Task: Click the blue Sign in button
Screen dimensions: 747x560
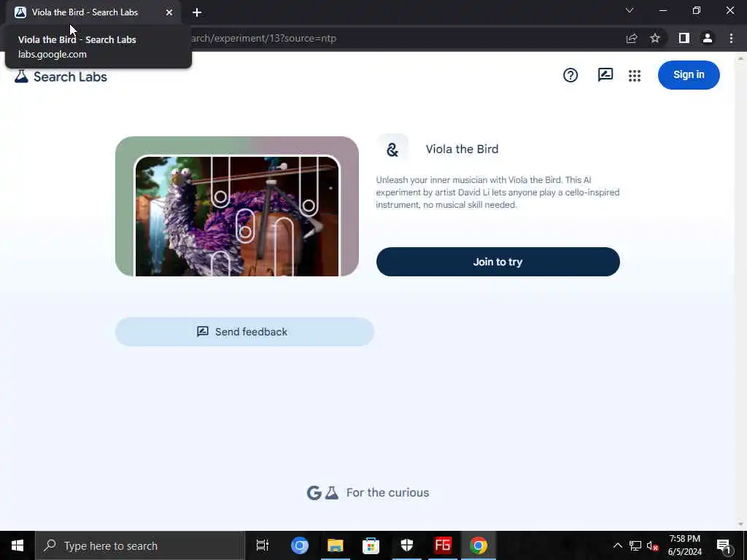Action: pos(689,75)
